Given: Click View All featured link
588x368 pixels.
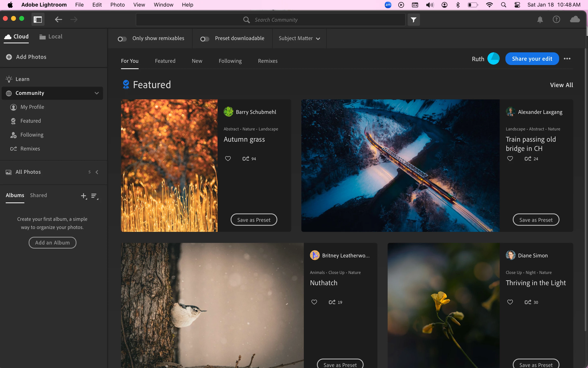Looking at the screenshot, I should (x=561, y=85).
